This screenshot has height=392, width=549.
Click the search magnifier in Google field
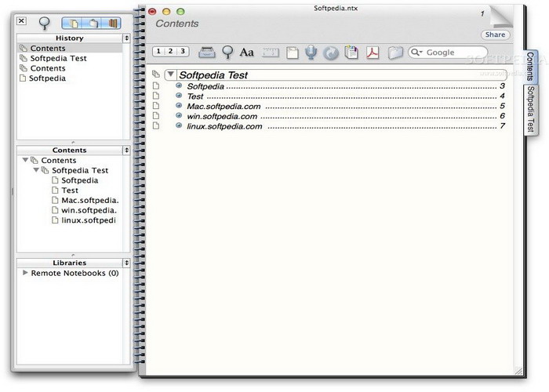click(x=416, y=53)
